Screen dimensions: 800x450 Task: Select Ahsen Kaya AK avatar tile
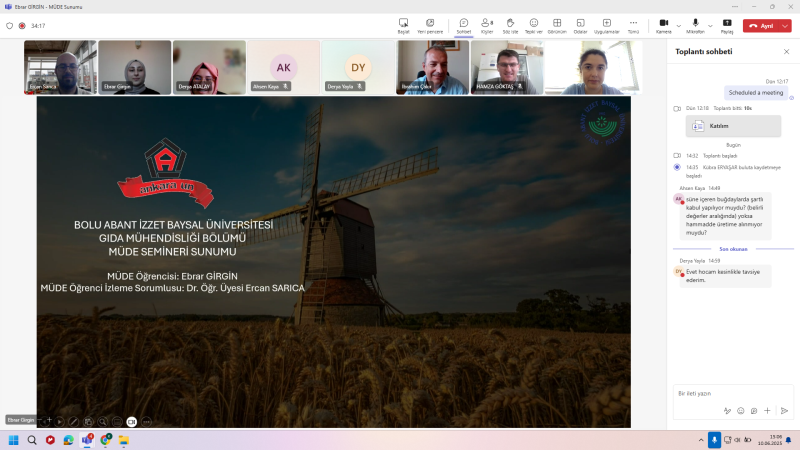coord(284,67)
